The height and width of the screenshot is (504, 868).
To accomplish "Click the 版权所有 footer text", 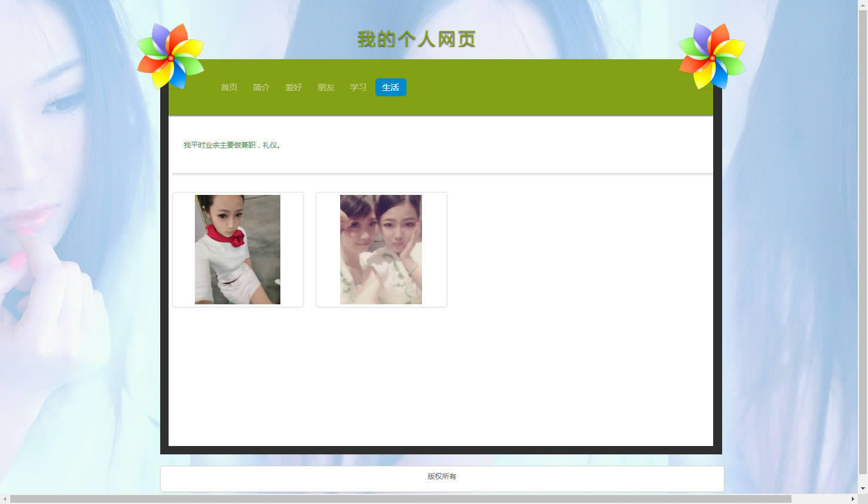I will (442, 476).
